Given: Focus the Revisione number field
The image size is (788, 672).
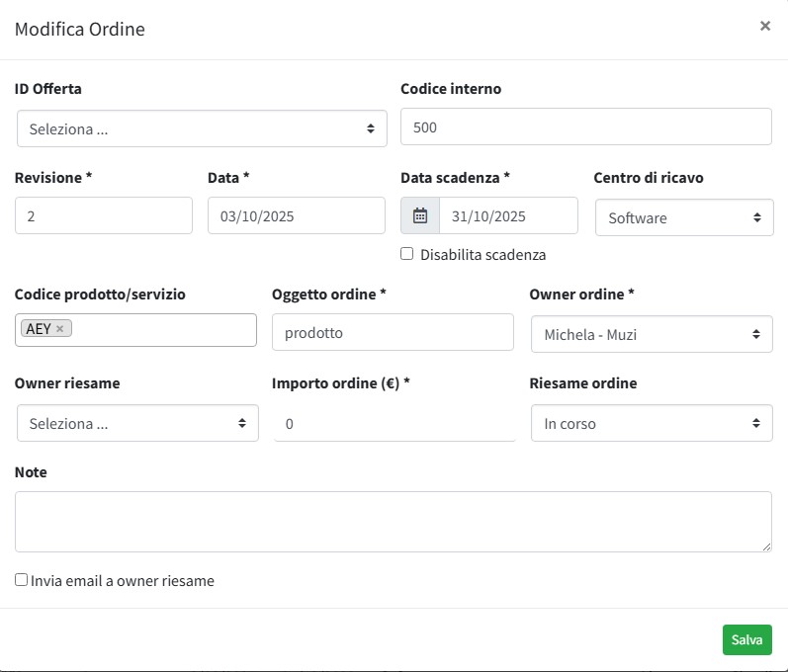Looking at the screenshot, I should 104,215.
